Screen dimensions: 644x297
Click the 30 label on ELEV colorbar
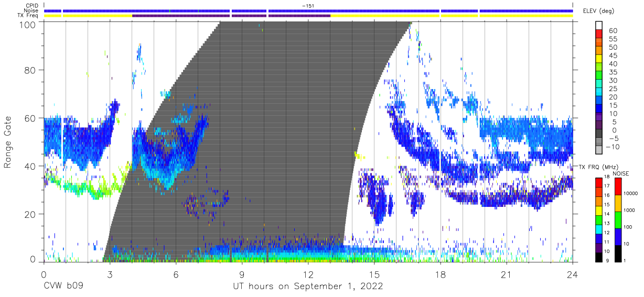612,80
